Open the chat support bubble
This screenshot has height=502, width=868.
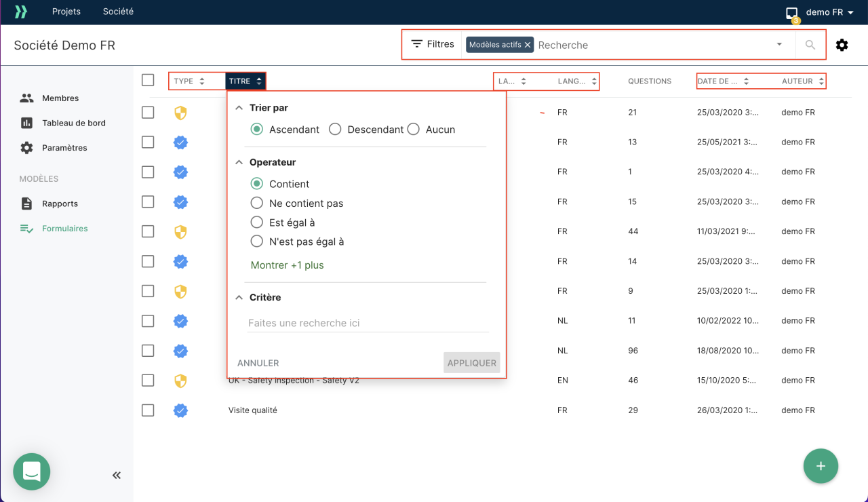[x=32, y=471]
